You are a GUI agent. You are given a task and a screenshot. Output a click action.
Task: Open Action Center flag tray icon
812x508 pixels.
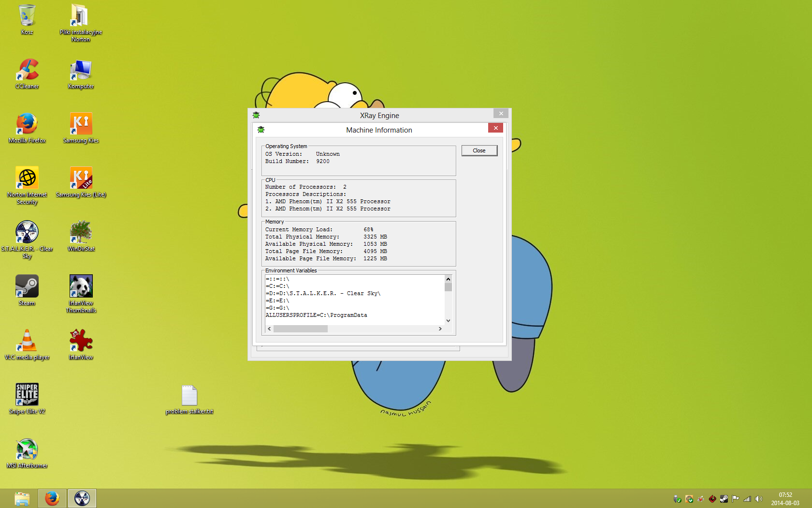[x=736, y=499]
